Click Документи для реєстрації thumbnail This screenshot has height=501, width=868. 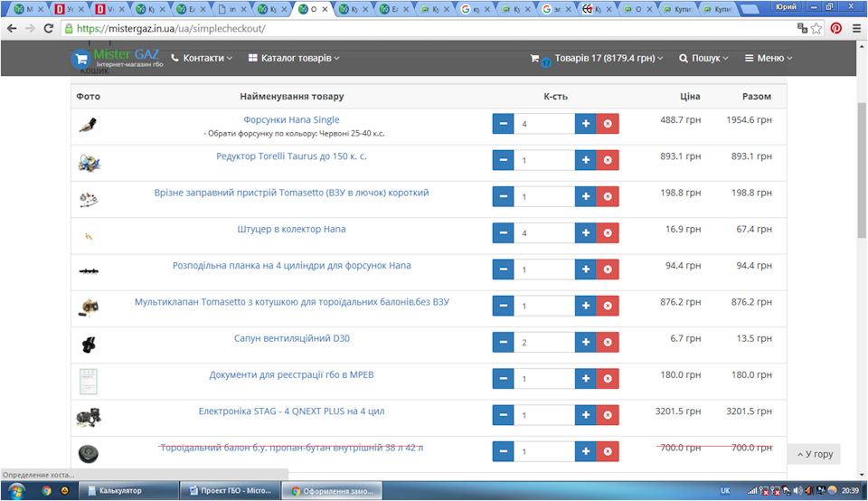pyautogui.click(x=88, y=382)
